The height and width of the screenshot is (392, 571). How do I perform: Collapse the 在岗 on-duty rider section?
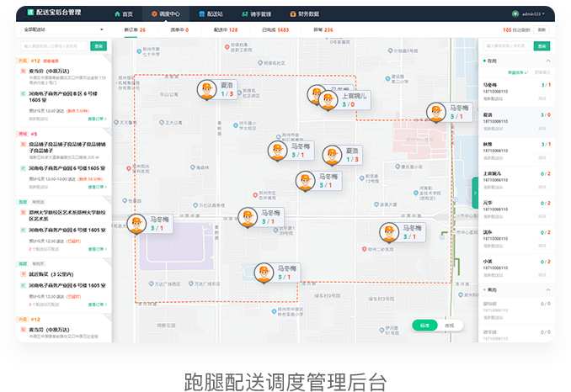pyautogui.click(x=547, y=61)
